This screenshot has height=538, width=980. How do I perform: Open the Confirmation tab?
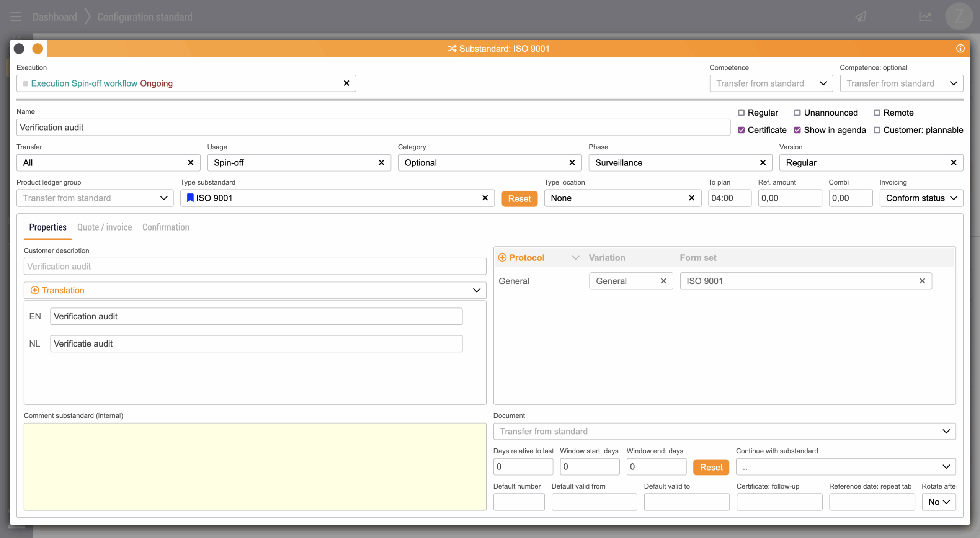pyautogui.click(x=166, y=227)
